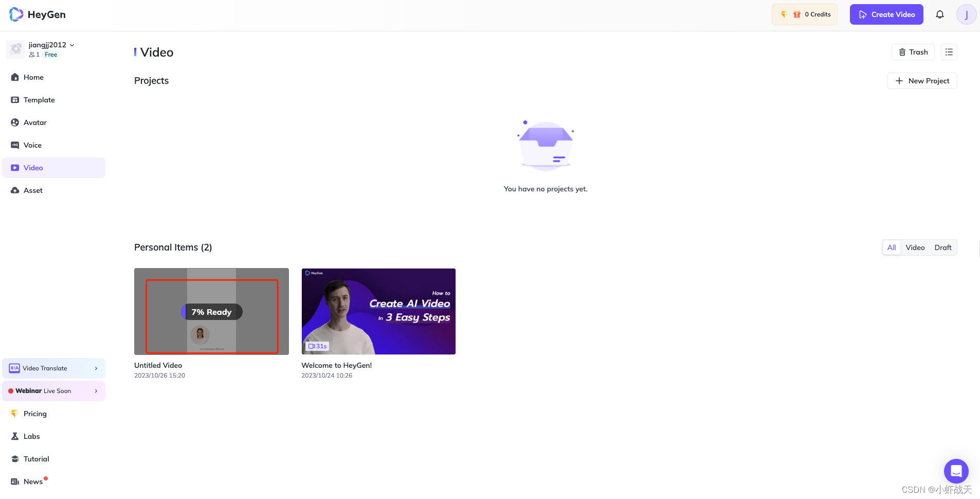Screen dimensions: 980x499
Task: Click the chevron on Webinar banner
Action: tap(96, 391)
